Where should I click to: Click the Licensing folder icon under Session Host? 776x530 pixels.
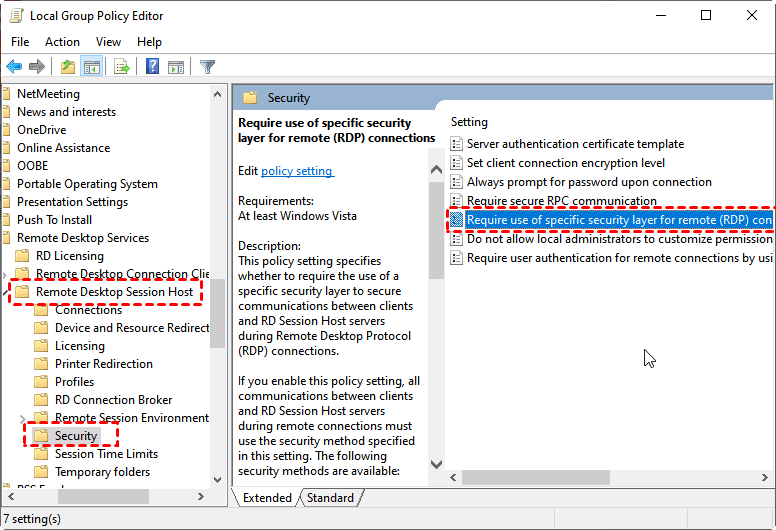click(x=41, y=345)
